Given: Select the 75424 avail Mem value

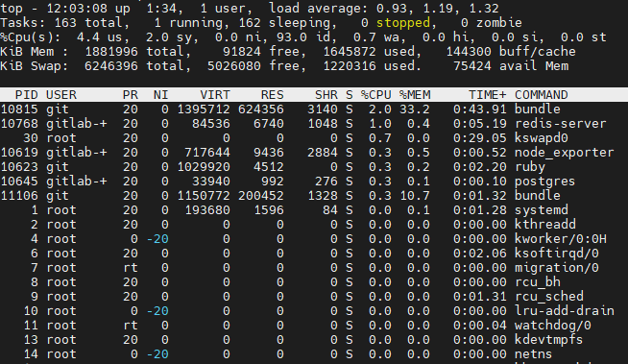Looking at the screenshot, I should tap(511, 66).
